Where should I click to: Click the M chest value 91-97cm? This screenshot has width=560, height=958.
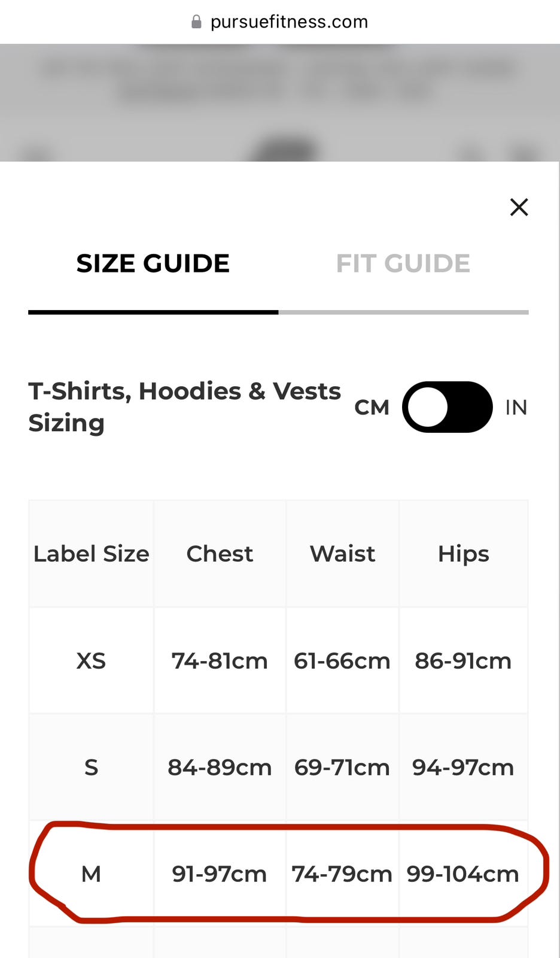[x=219, y=874]
